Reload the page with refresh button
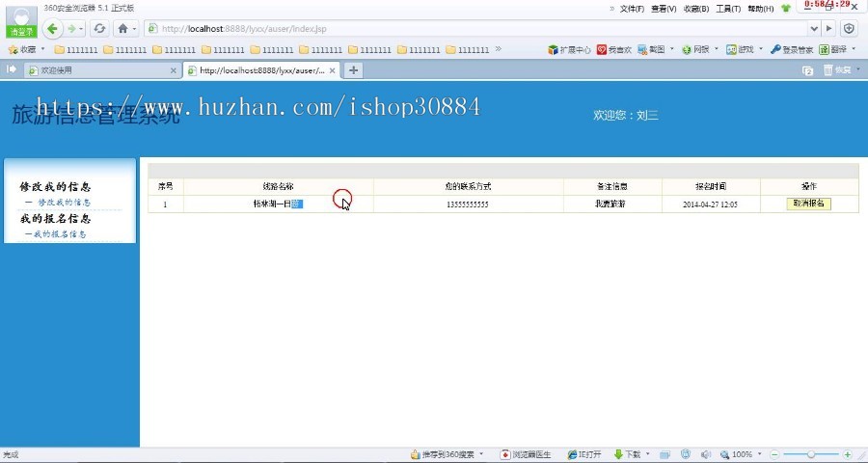This screenshot has height=463, width=868. (99, 28)
